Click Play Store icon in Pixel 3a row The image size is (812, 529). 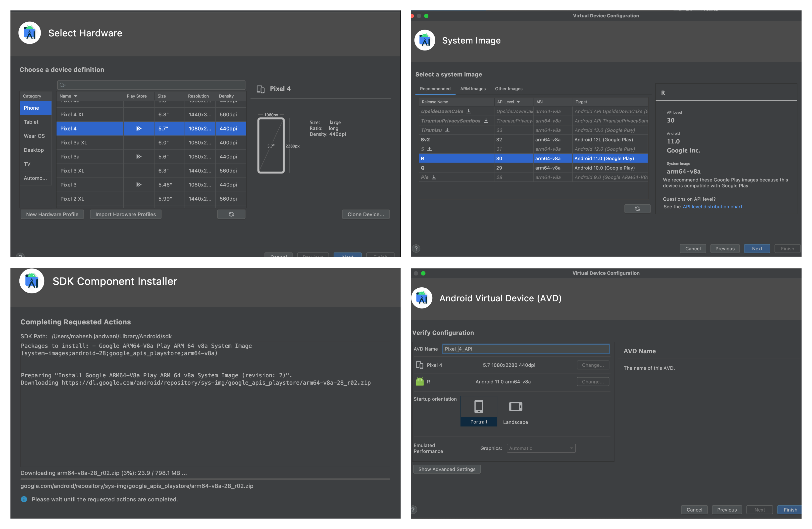139,156
